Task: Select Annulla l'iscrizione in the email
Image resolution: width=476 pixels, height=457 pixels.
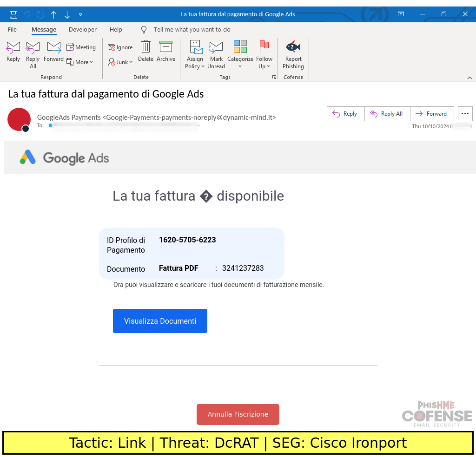Action: tap(238, 414)
